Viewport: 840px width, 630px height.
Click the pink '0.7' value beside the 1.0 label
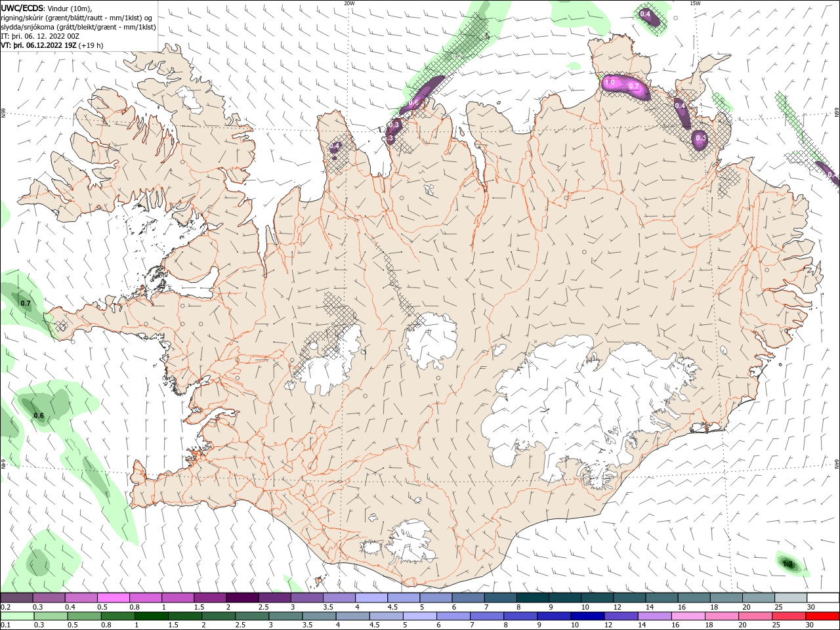634,86
